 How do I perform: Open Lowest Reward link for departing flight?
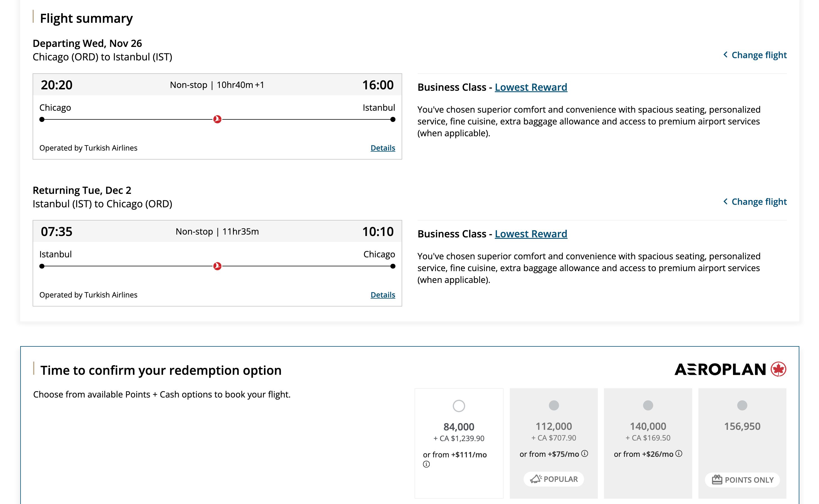click(531, 87)
